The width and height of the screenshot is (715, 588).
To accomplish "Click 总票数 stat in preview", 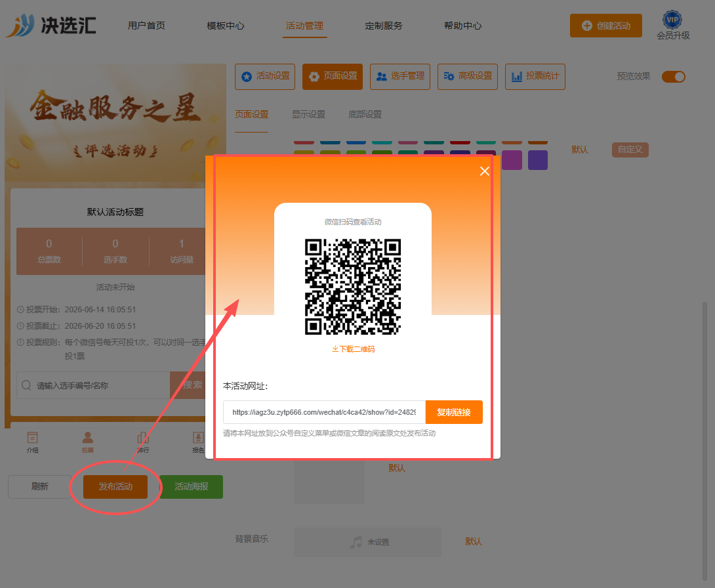I will point(49,251).
